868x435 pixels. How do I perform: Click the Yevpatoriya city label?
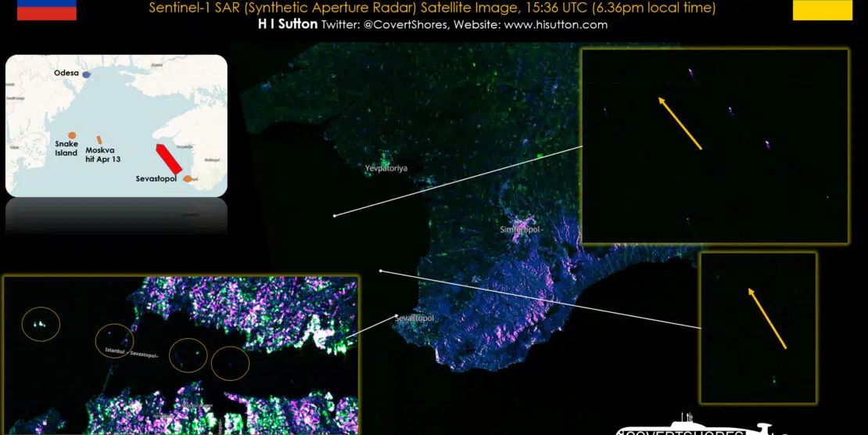pyautogui.click(x=386, y=168)
